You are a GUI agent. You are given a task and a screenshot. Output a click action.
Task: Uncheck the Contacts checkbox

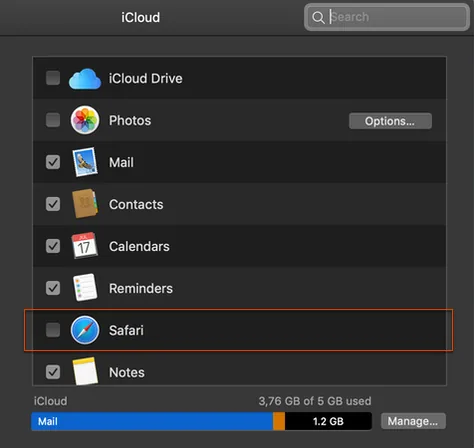pyautogui.click(x=53, y=204)
